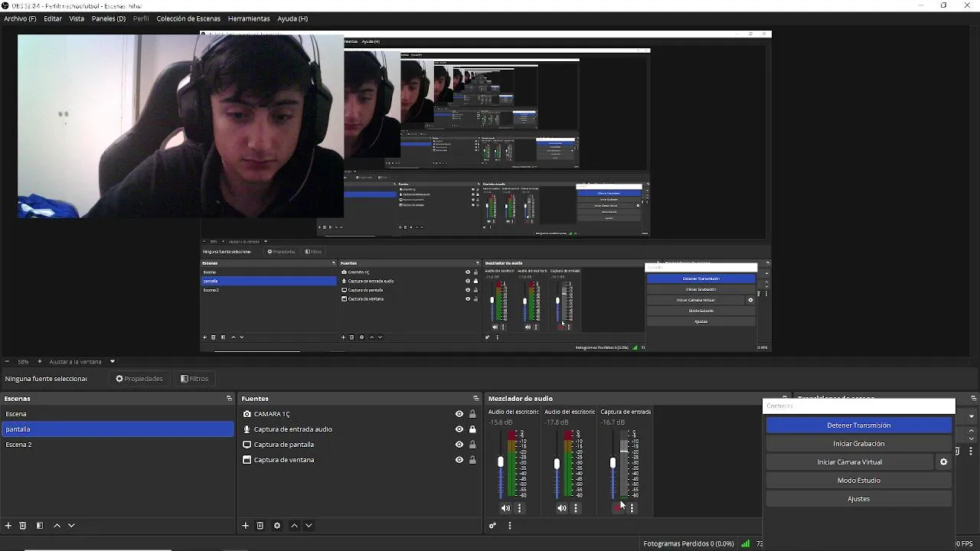Hide the CAMARA 1Ç source with its eye

[459, 414]
